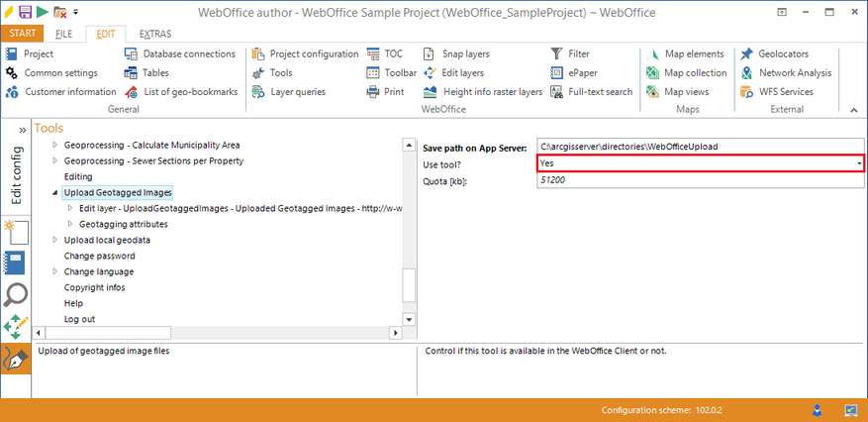Collapse the Upload Geotagged Images node
Screen dimensions: 868x422
55,192
